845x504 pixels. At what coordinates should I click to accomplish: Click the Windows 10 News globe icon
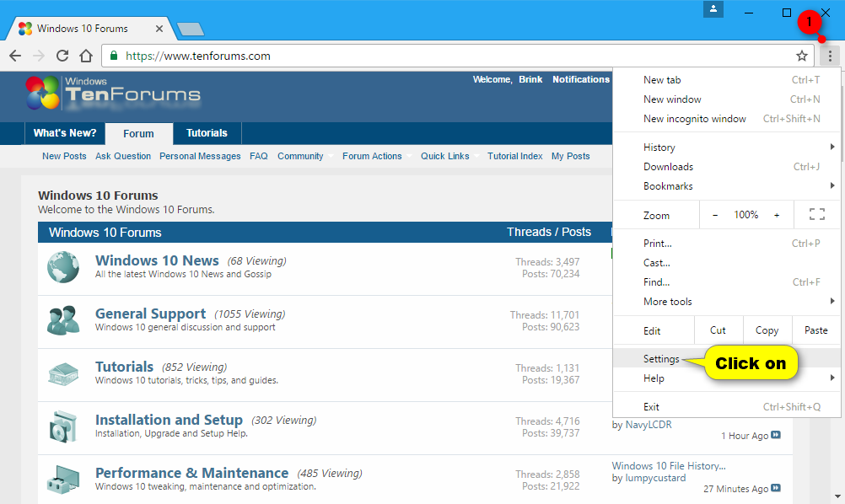point(63,267)
